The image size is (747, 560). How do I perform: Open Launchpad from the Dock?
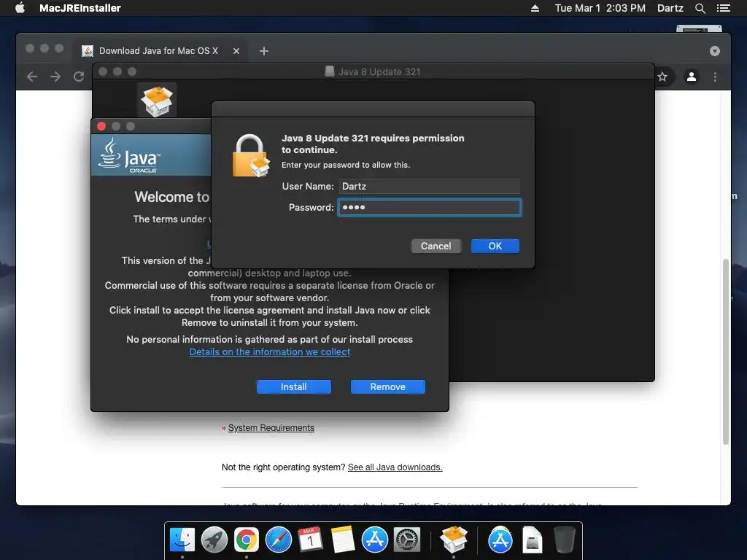214,540
